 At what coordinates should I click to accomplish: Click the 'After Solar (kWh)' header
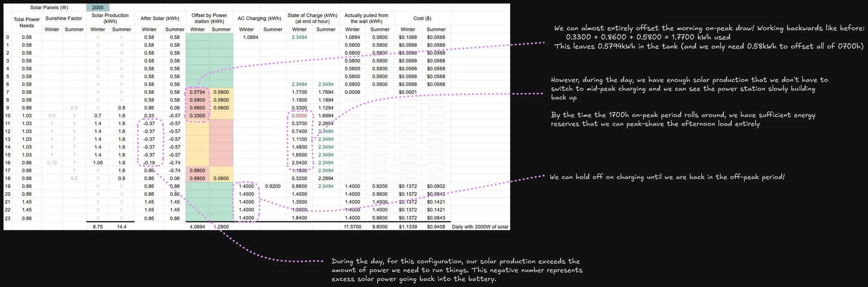pos(160,18)
